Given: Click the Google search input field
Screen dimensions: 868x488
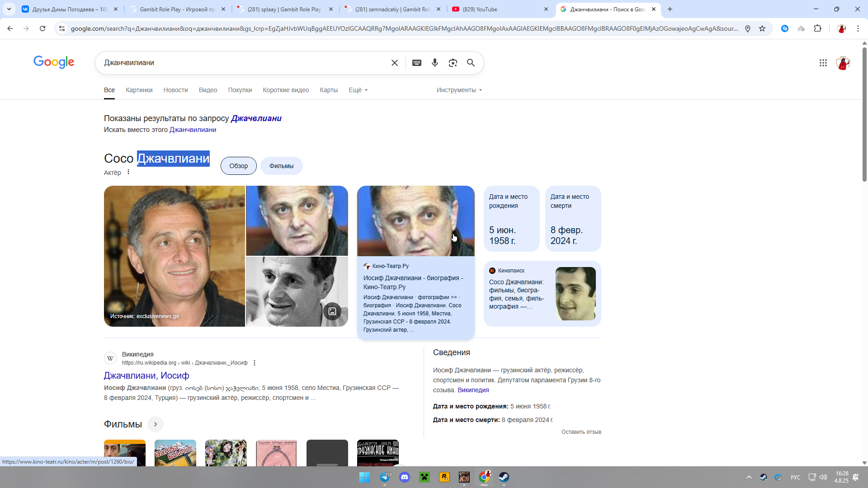Looking at the screenshot, I should (244, 63).
